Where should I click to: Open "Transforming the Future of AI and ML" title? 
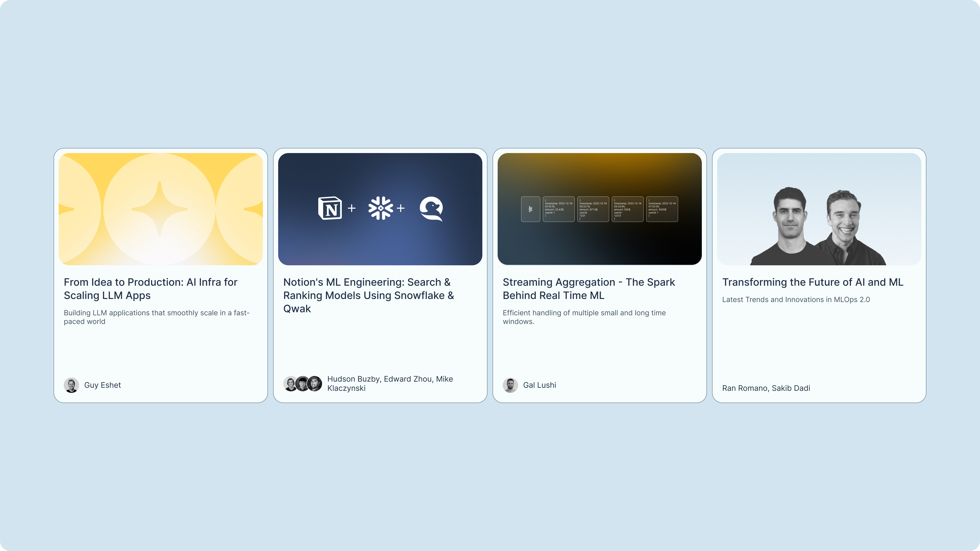813,282
